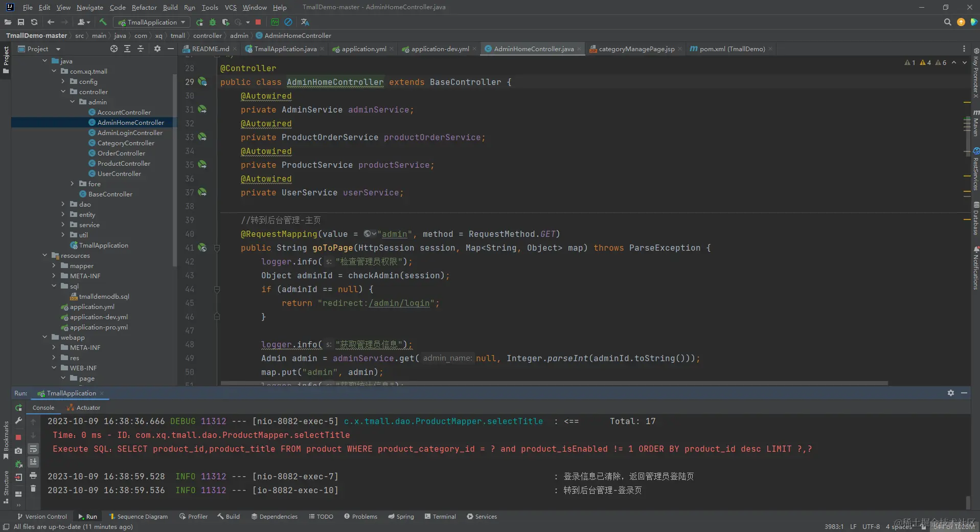Viewport: 980px width, 532px height.
Task: Toggle the Notifications tool window stripe
Action: coord(975,269)
